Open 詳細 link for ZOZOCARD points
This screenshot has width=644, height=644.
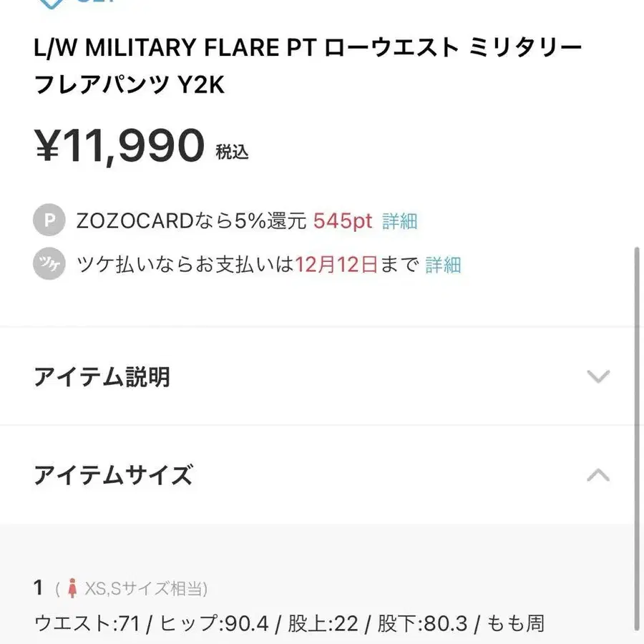[399, 221]
